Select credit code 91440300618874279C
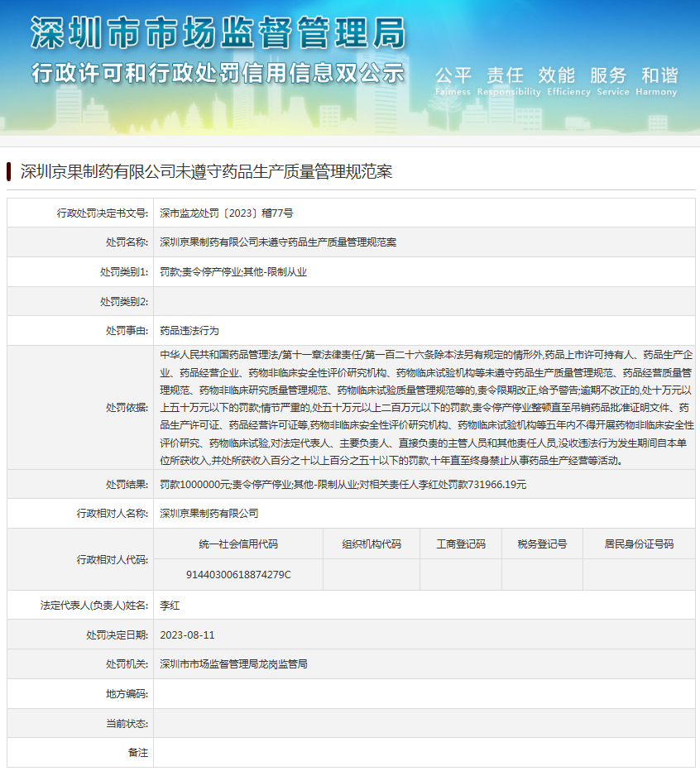 click(x=238, y=574)
